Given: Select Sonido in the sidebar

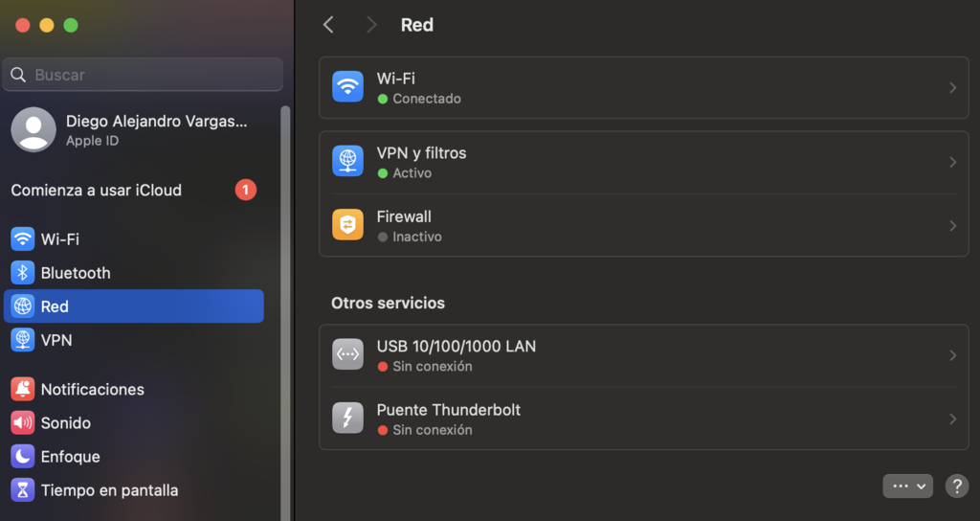Looking at the screenshot, I should point(65,423).
